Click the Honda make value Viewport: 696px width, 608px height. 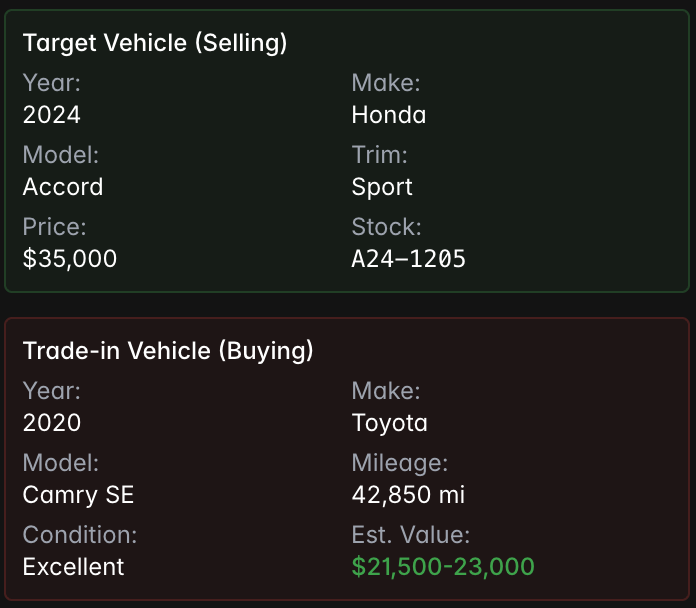(389, 115)
